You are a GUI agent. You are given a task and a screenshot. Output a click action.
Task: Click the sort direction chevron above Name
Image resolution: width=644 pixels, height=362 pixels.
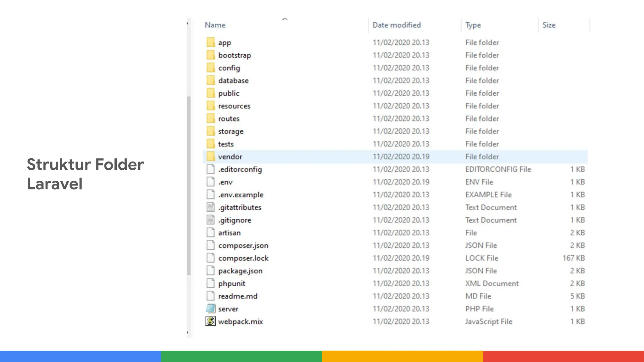click(285, 19)
